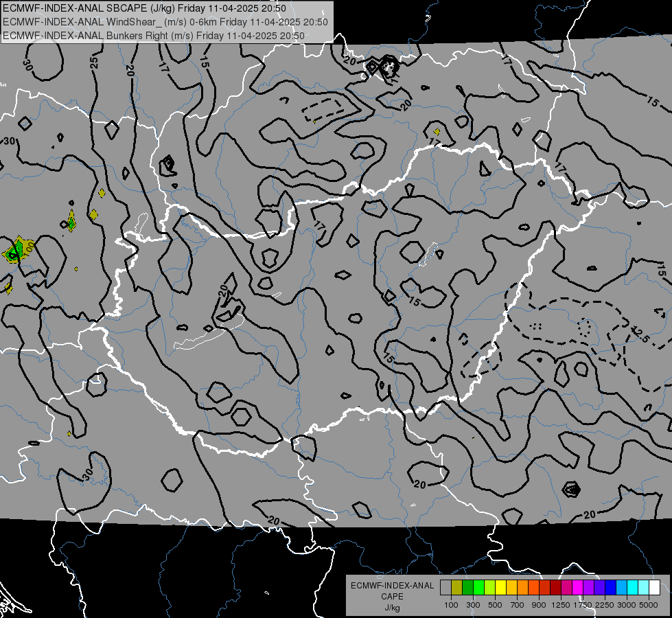
Task: Select the bright cyan legend swatch
Action: (x=633, y=587)
